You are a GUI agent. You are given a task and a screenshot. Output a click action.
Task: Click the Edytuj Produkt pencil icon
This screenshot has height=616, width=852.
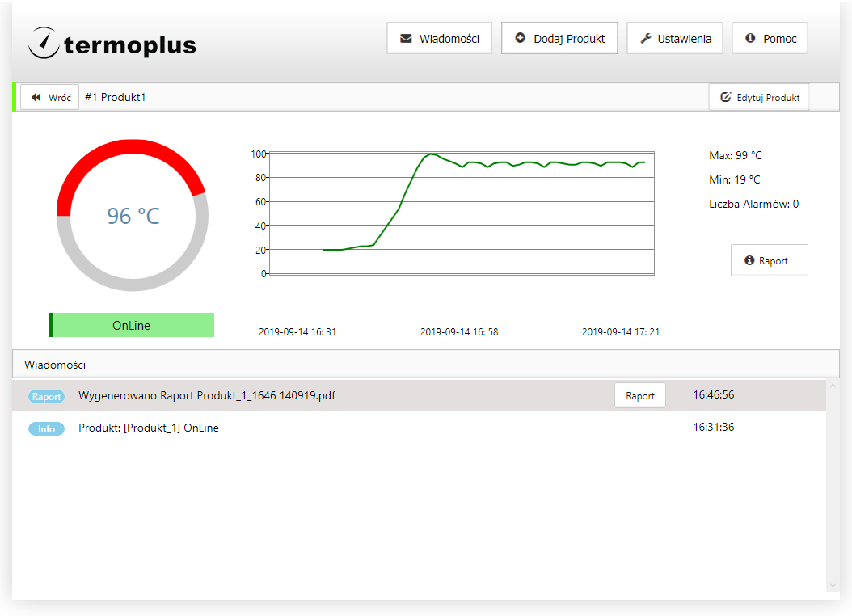725,97
